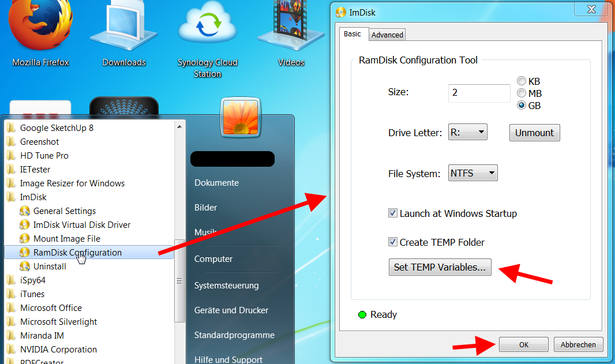Open Systemsteuerung from Start menu

coord(226,286)
